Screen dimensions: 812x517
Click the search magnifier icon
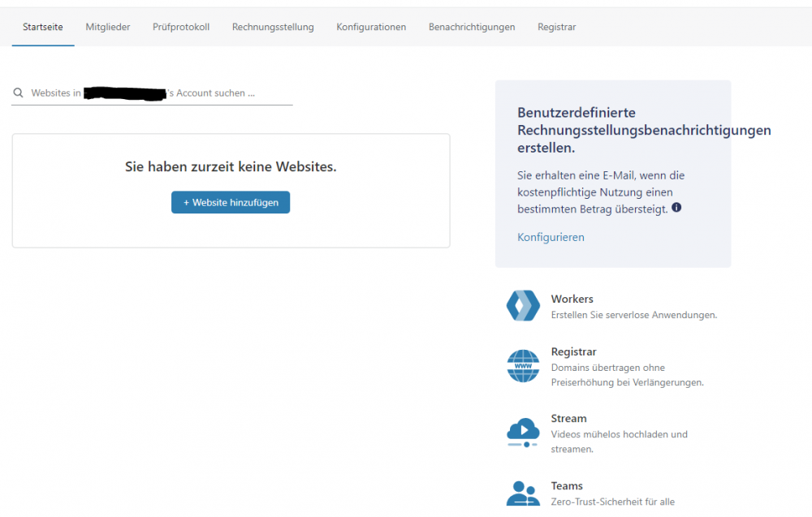(18, 93)
